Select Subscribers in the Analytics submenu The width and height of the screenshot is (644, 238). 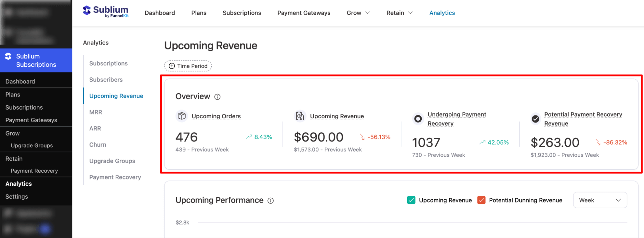(x=106, y=80)
